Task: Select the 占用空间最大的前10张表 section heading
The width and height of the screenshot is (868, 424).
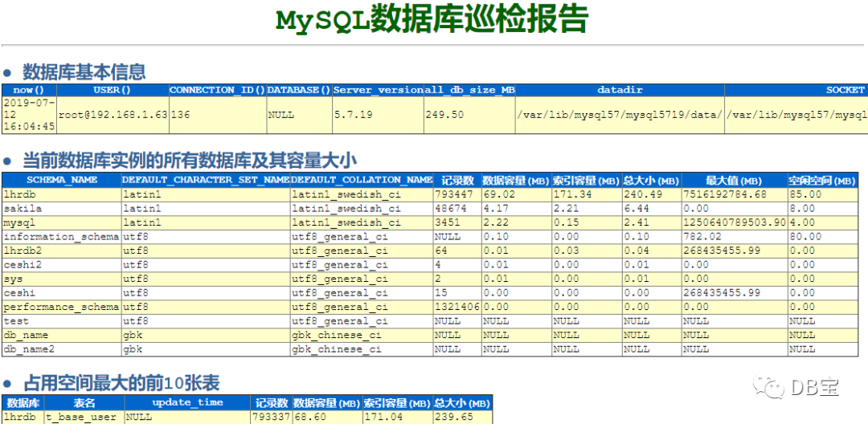Action: pos(121,382)
